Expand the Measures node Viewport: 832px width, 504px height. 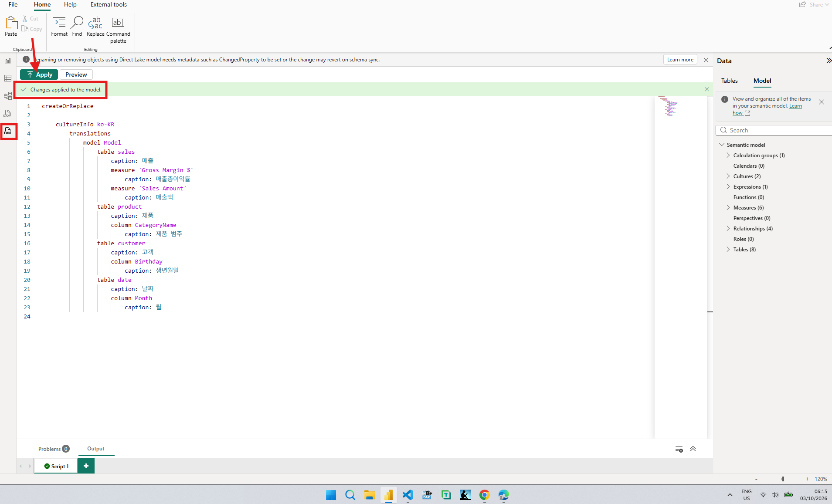[728, 207]
